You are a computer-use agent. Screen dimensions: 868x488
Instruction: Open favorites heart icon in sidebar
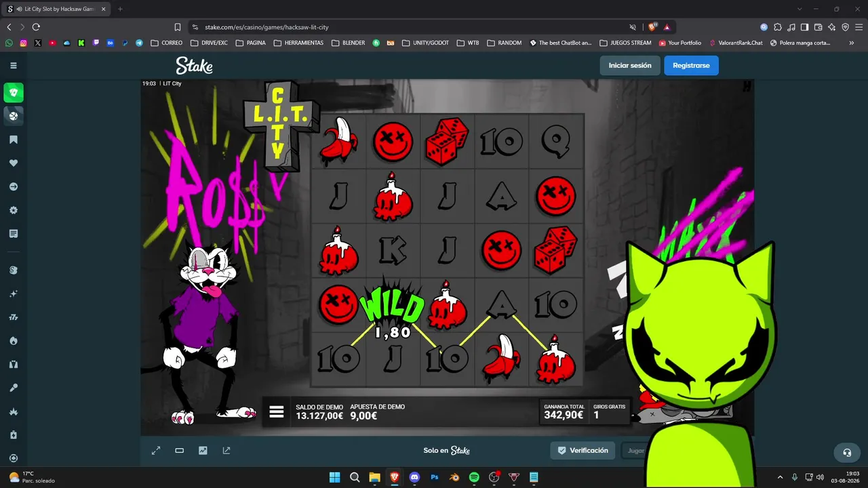point(14,163)
